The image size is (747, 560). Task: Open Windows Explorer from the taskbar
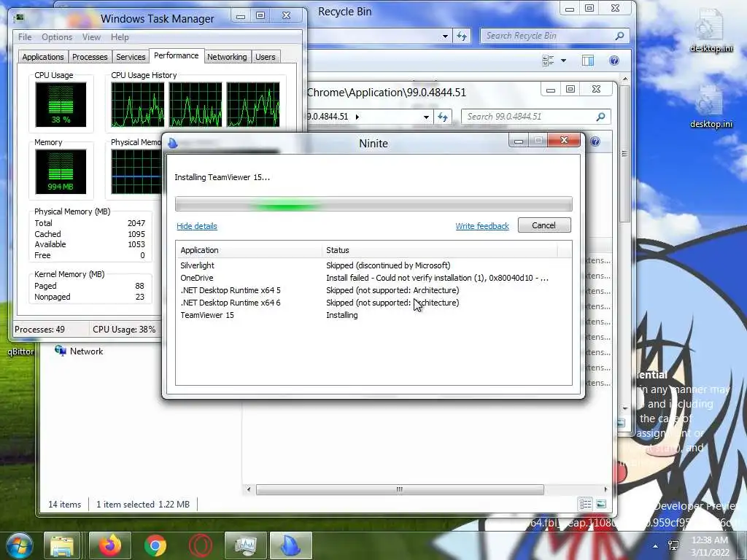pyautogui.click(x=62, y=546)
